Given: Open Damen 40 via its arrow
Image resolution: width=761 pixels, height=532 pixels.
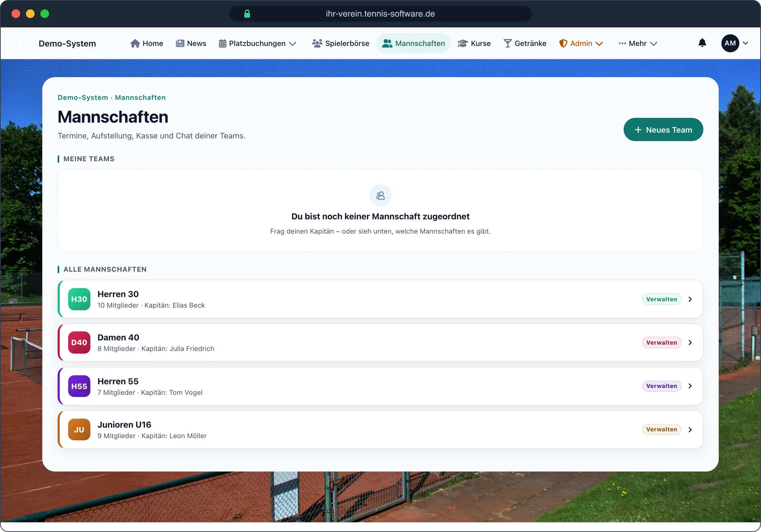Looking at the screenshot, I should 690,342.
